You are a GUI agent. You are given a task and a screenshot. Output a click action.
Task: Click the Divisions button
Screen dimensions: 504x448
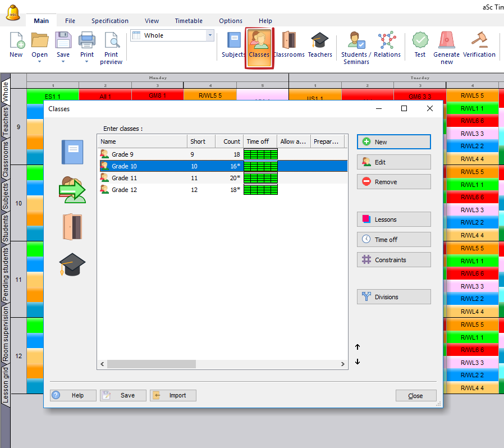pos(393,297)
